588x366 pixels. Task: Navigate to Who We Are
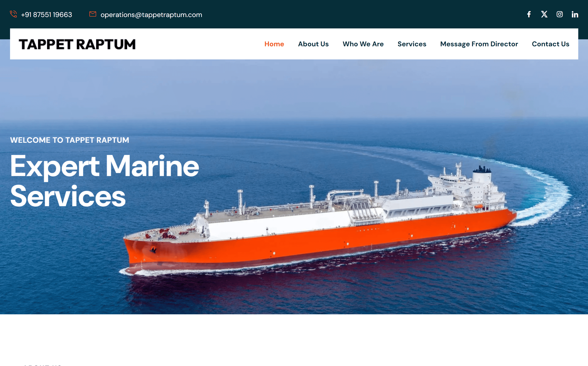pyautogui.click(x=363, y=44)
